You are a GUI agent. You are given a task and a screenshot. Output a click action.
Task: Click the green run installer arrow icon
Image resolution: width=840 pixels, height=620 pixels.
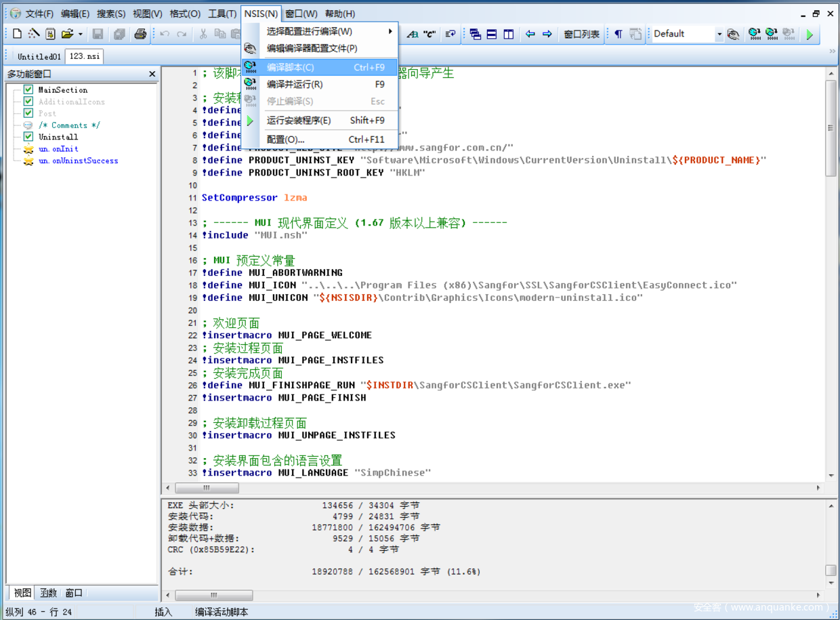810,34
